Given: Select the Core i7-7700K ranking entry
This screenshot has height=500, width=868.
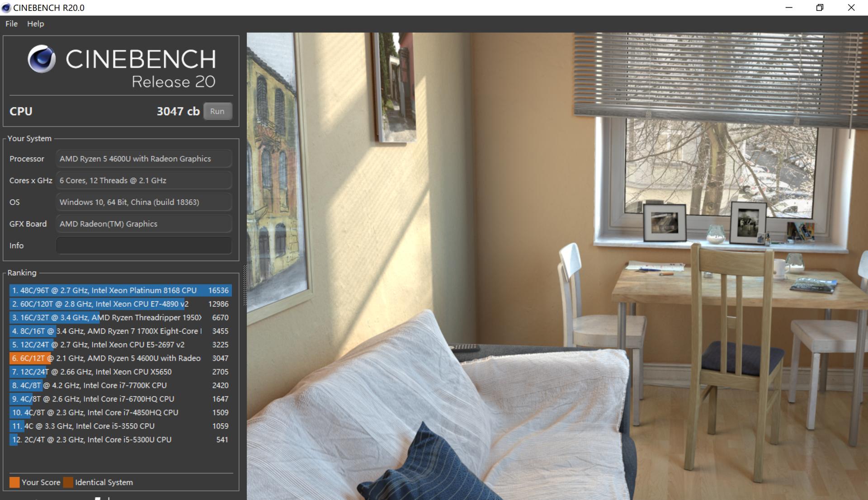Looking at the screenshot, I should [120, 385].
